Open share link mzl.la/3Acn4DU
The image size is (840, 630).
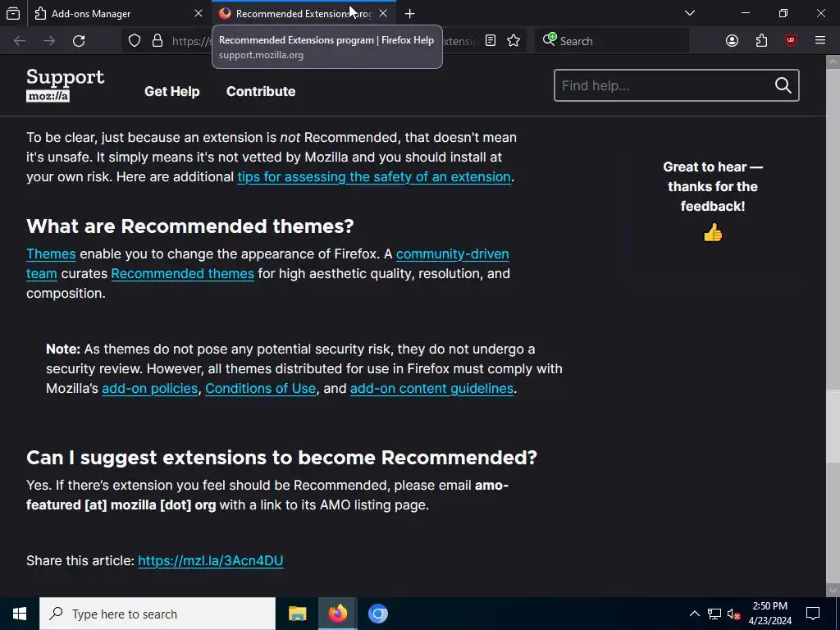coord(211,560)
